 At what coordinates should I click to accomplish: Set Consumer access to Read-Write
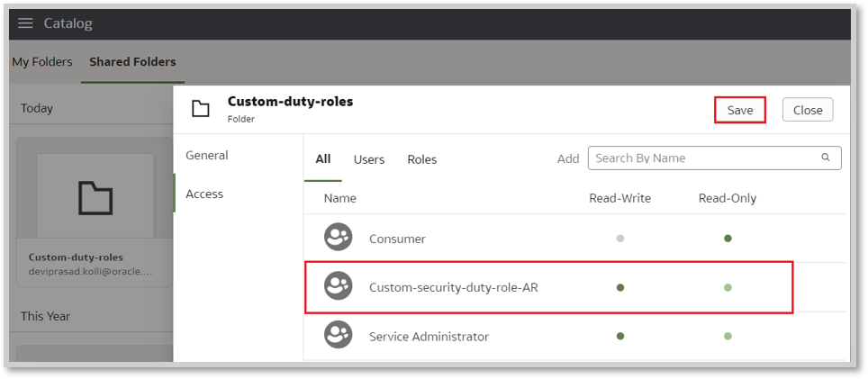click(x=620, y=239)
